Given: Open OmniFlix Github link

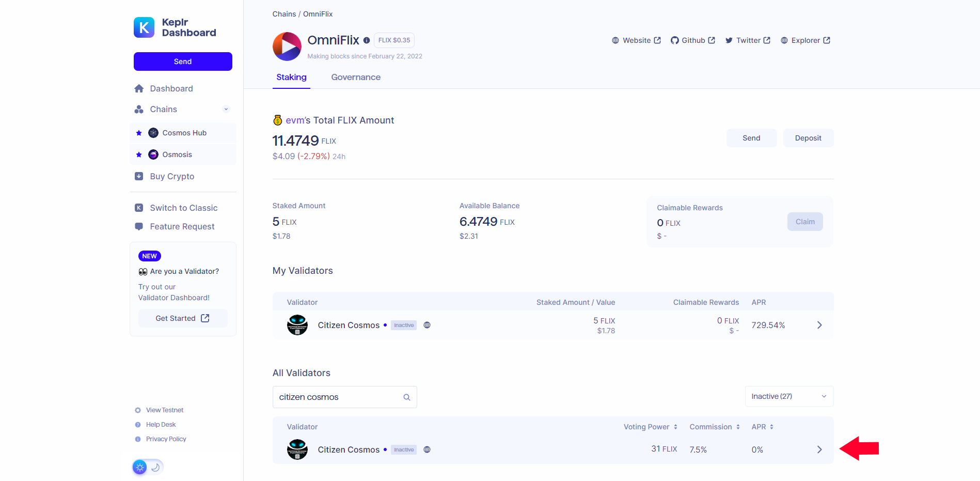Looking at the screenshot, I should [693, 40].
